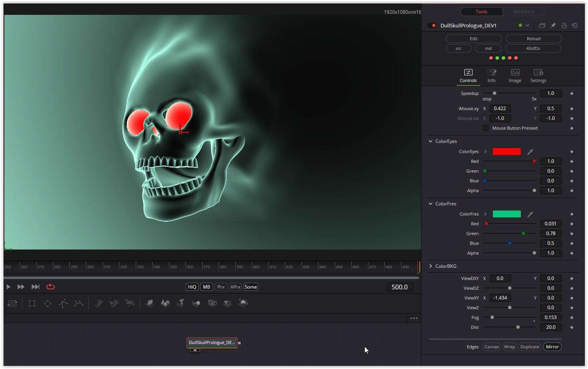Select the Rectangle mask tool
Screen dimensions: 588x369
[x=32, y=303]
